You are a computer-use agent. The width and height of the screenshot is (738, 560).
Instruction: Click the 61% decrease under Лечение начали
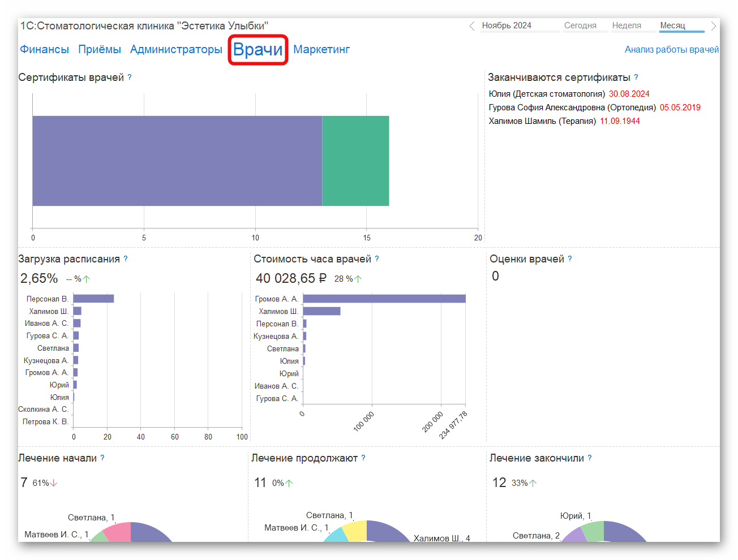click(x=45, y=483)
